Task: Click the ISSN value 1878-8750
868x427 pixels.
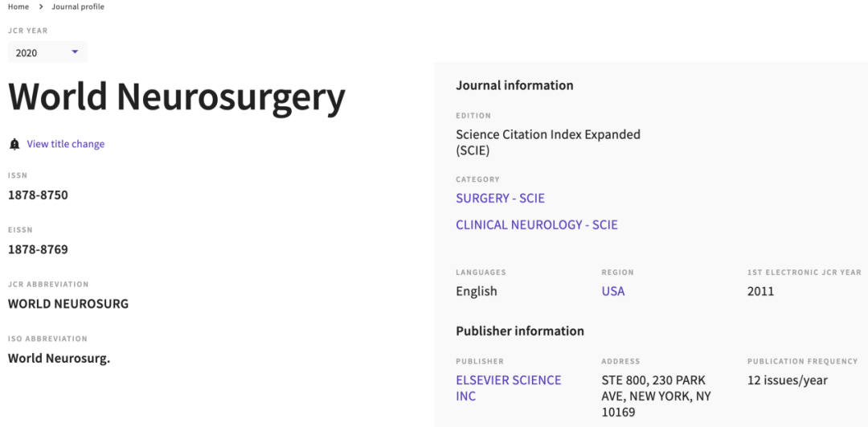Action: (x=39, y=195)
